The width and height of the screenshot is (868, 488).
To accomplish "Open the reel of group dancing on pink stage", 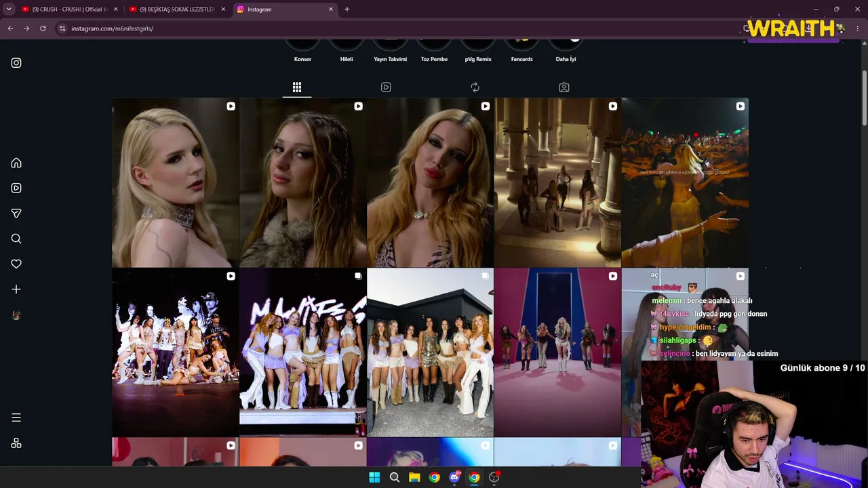I will click(557, 352).
